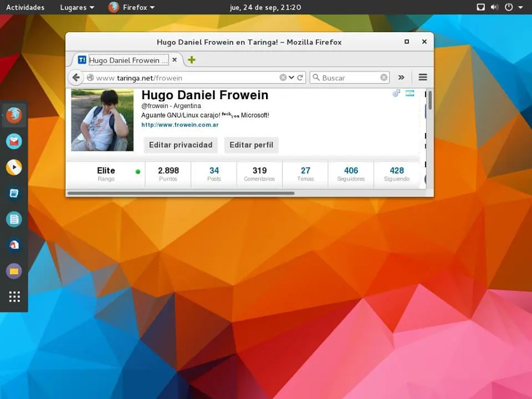Show all applications grid
Image resolution: width=532 pixels, height=399 pixels.
(x=14, y=296)
